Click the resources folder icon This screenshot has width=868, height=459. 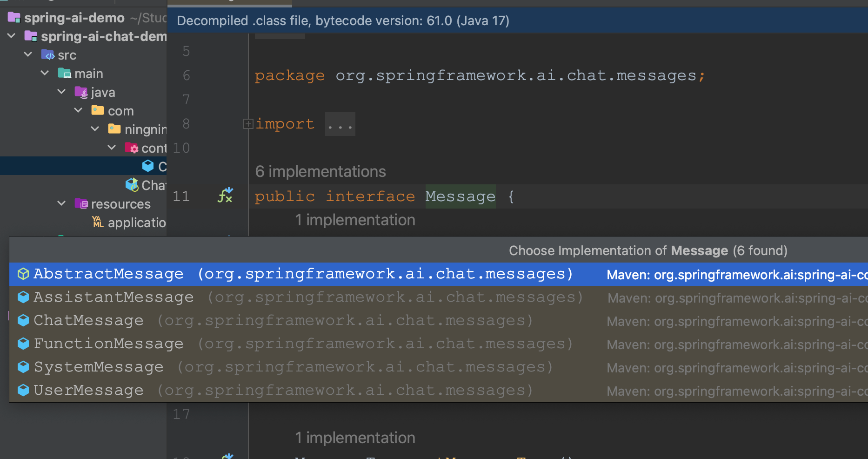(x=81, y=203)
